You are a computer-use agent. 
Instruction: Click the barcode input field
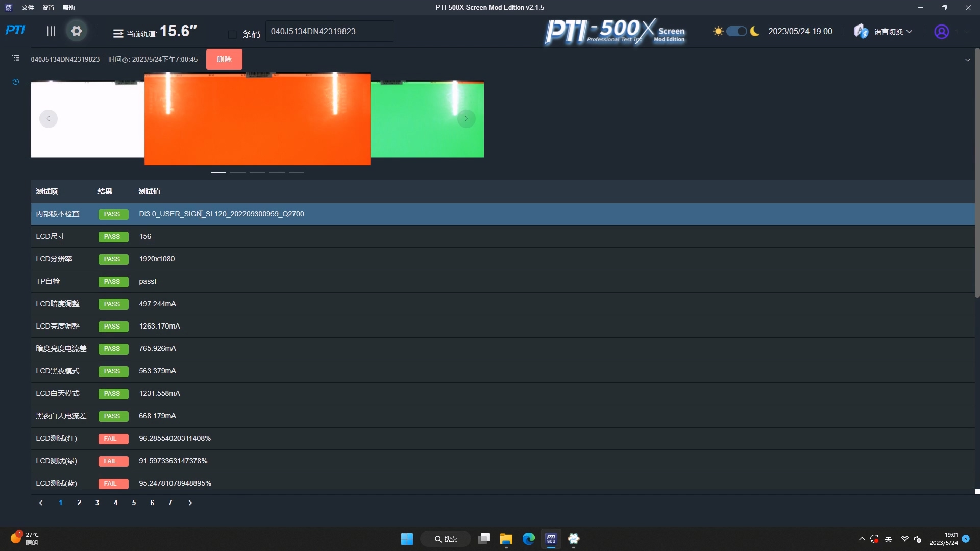pyautogui.click(x=329, y=32)
